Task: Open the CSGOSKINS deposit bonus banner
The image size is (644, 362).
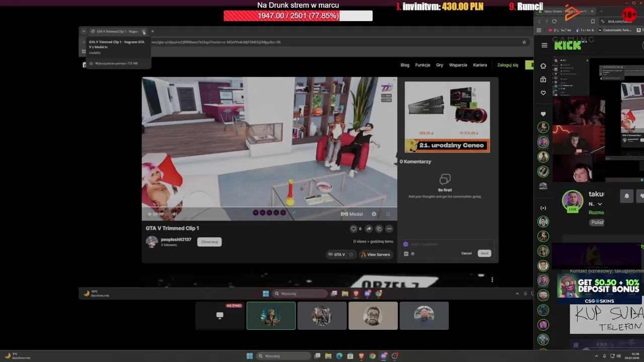Action: coord(599,290)
